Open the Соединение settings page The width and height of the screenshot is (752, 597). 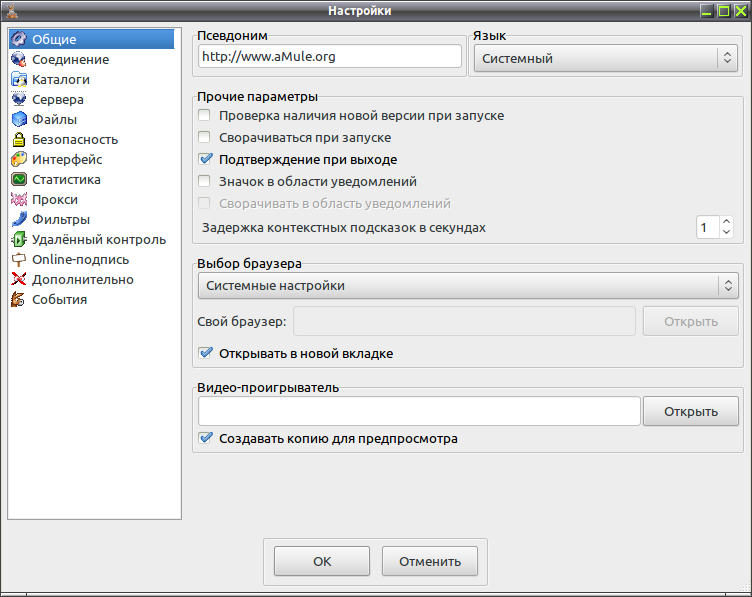point(70,59)
